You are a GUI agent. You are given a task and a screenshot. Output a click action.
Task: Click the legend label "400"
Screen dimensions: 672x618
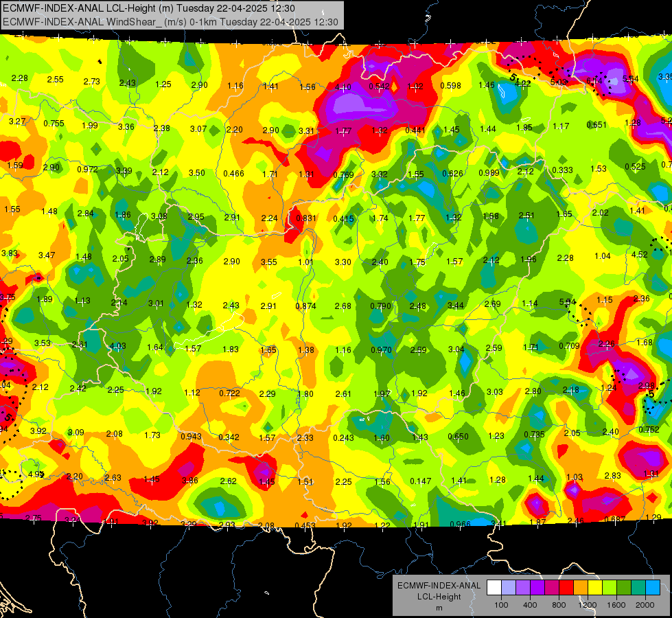pyautogui.click(x=530, y=605)
